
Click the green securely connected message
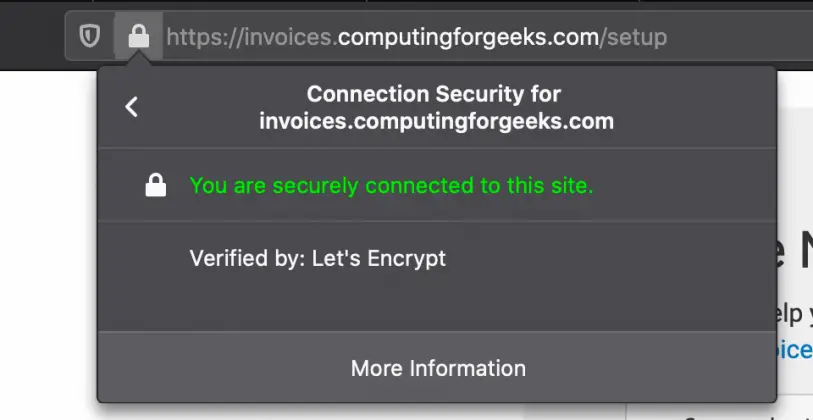coord(391,185)
